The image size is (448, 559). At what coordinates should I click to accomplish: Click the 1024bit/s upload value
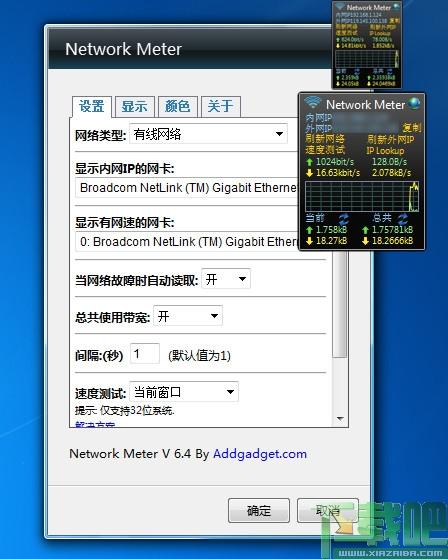335,162
